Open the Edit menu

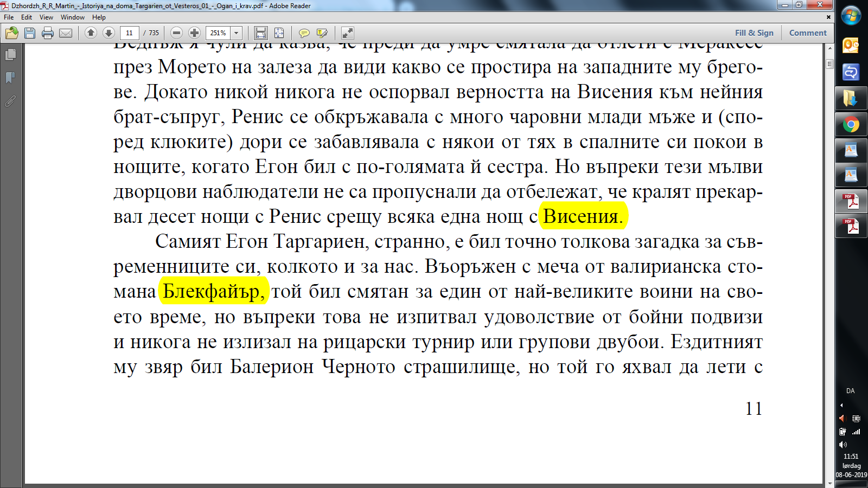(x=27, y=17)
